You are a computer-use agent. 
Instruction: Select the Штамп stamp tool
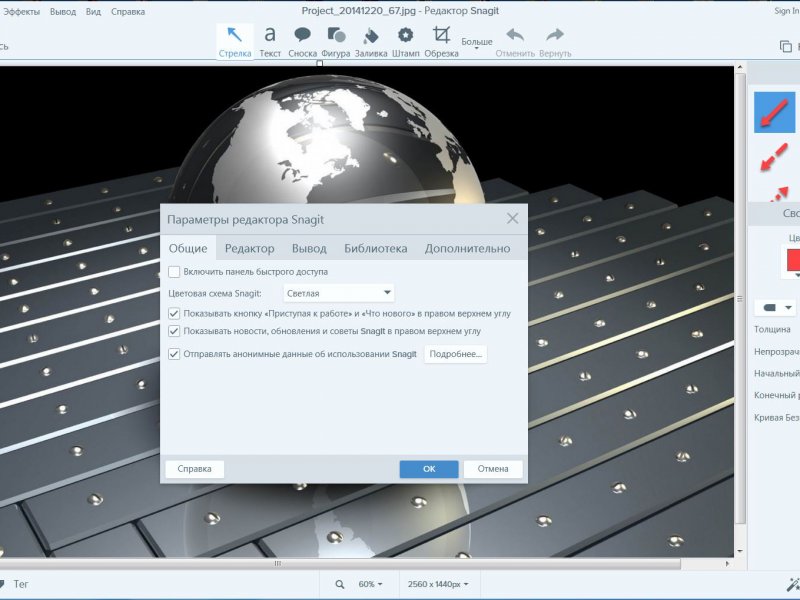pos(406,42)
